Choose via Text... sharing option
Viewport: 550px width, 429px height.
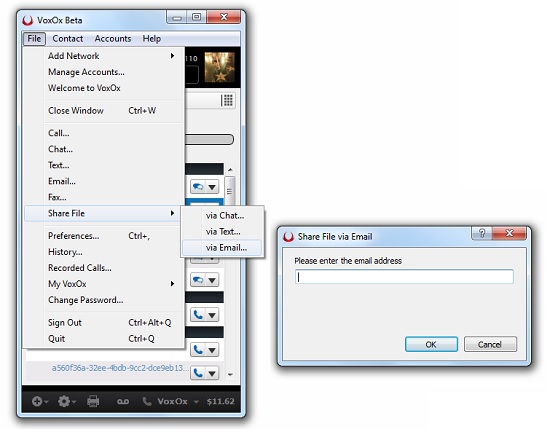point(222,232)
